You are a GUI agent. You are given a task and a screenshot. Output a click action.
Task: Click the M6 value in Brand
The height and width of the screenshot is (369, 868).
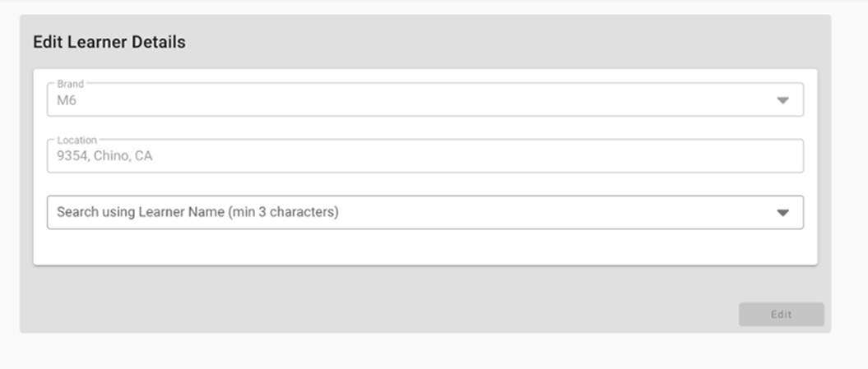67,101
